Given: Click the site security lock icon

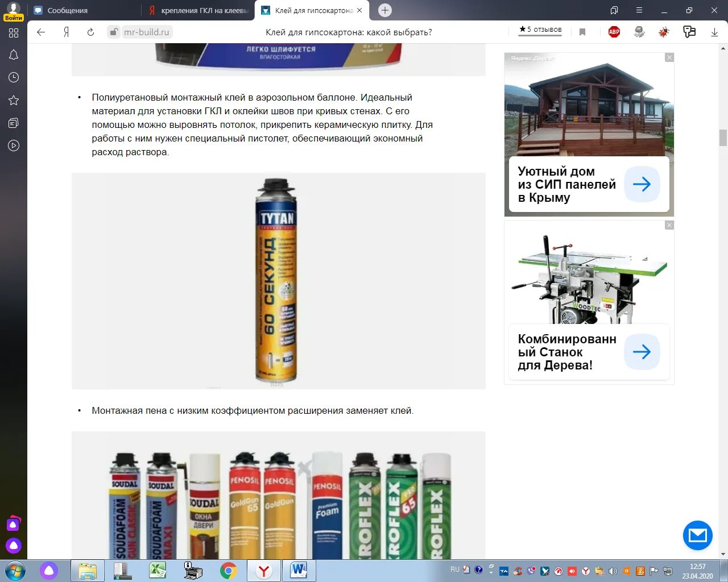Looking at the screenshot, I should (114, 32).
